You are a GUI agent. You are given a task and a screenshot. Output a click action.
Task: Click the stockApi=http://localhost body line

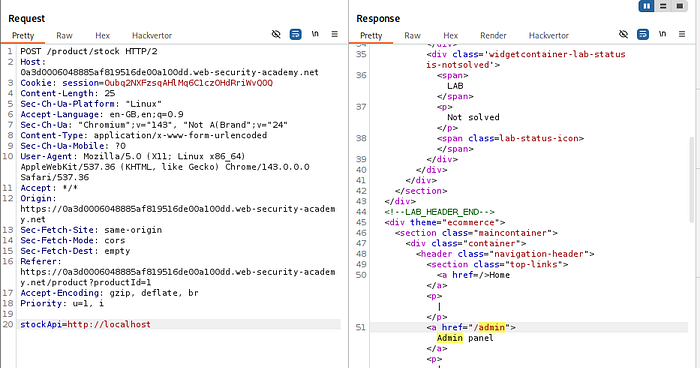coord(85,325)
